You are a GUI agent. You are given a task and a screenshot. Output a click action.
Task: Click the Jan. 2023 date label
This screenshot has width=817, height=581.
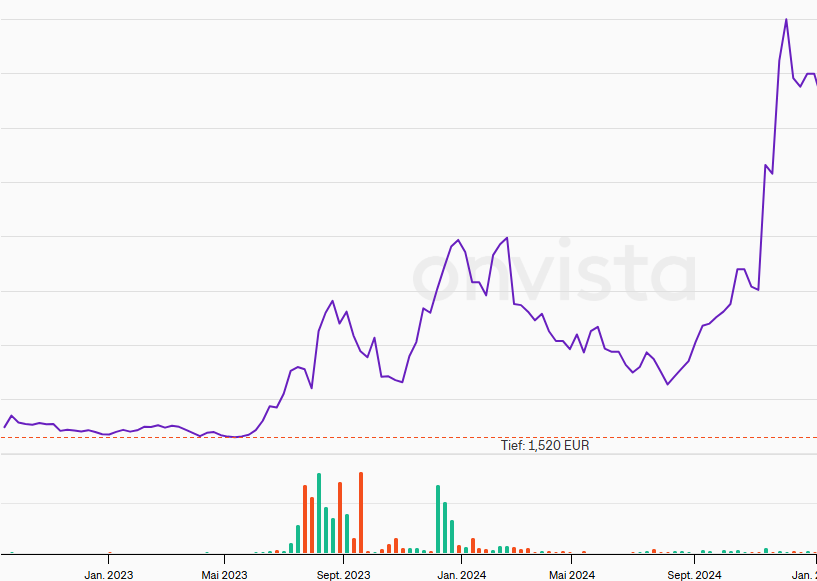(x=108, y=575)
